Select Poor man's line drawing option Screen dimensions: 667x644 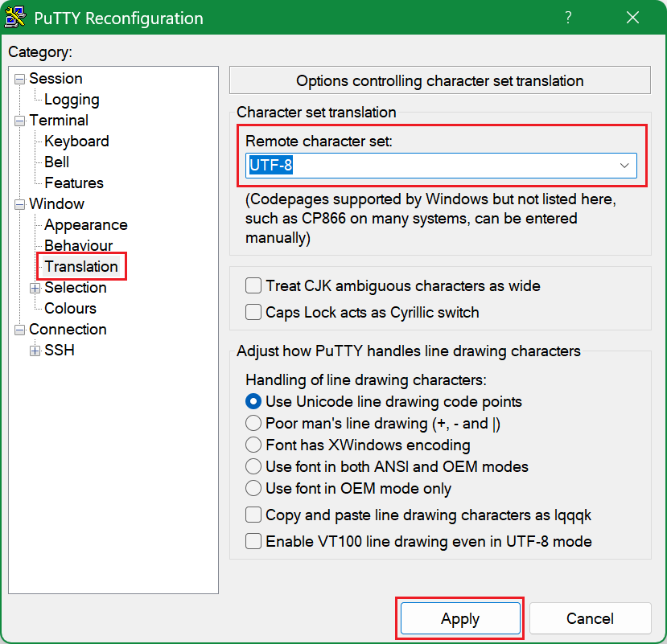point(253,424)
